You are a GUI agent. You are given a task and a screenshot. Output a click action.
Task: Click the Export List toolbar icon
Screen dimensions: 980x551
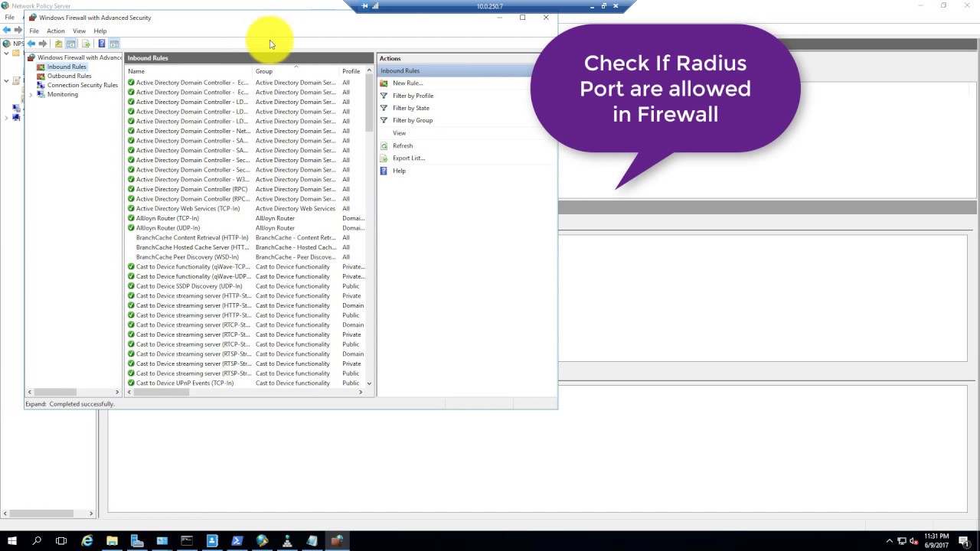[86, 44]
